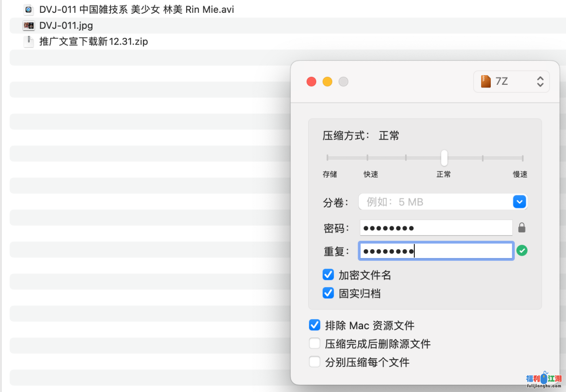Disable 排除 Mac 资源文件 option
Image resolution: width=566 pixels, height=392 pixels.
pyautogui.click(x=314, y=325)
